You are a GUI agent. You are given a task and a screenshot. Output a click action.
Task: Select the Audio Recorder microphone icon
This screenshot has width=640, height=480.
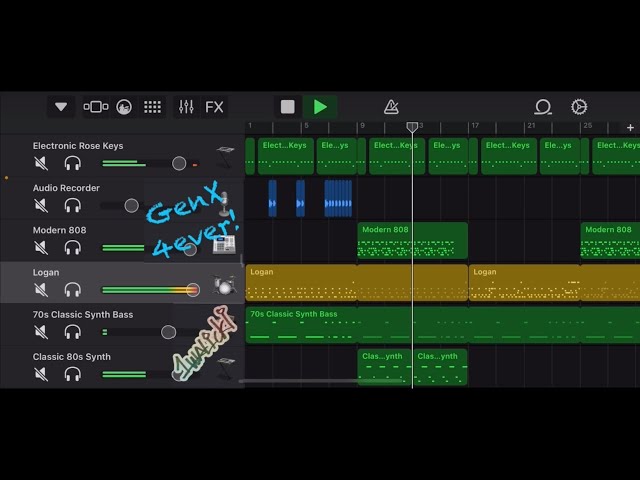pos(224,203)
